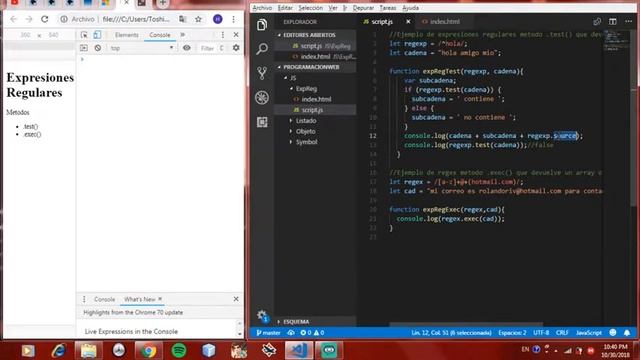Click the feedback smiley in status bar

click(613, 333)
